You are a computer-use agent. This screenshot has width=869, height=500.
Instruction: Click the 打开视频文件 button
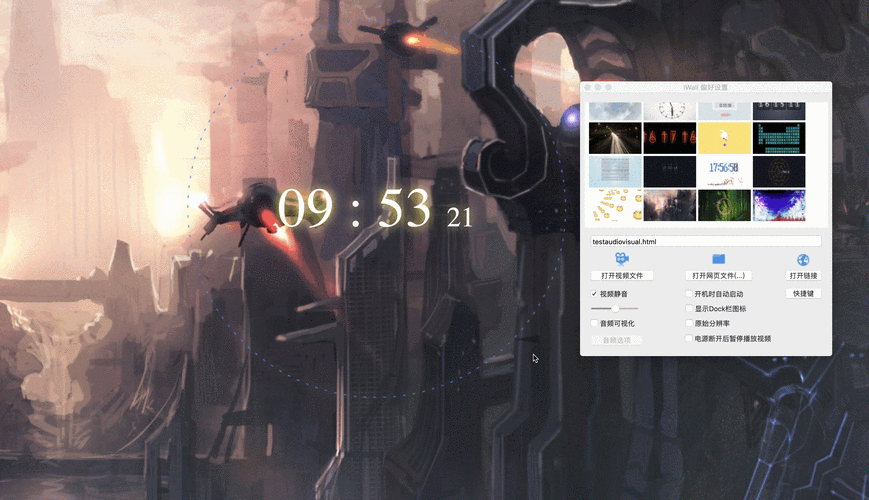tap(621, 275)
